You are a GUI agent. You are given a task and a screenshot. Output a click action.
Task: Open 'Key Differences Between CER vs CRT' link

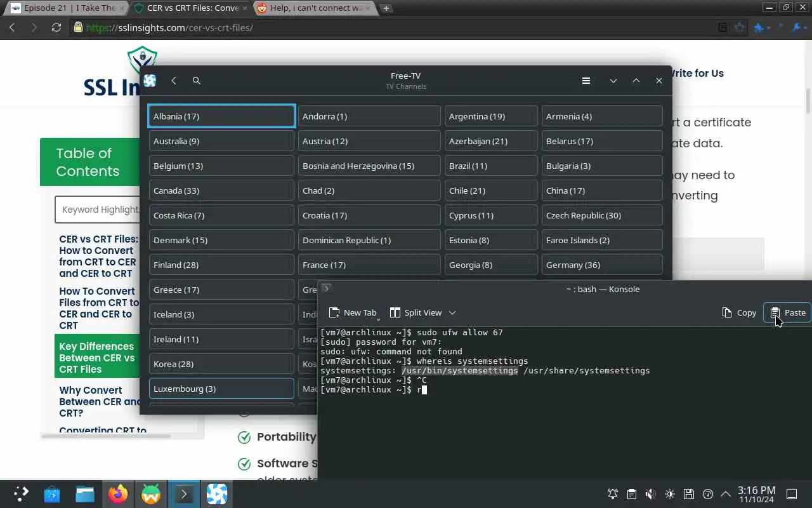pyautogui.click(x=97, y=358)
